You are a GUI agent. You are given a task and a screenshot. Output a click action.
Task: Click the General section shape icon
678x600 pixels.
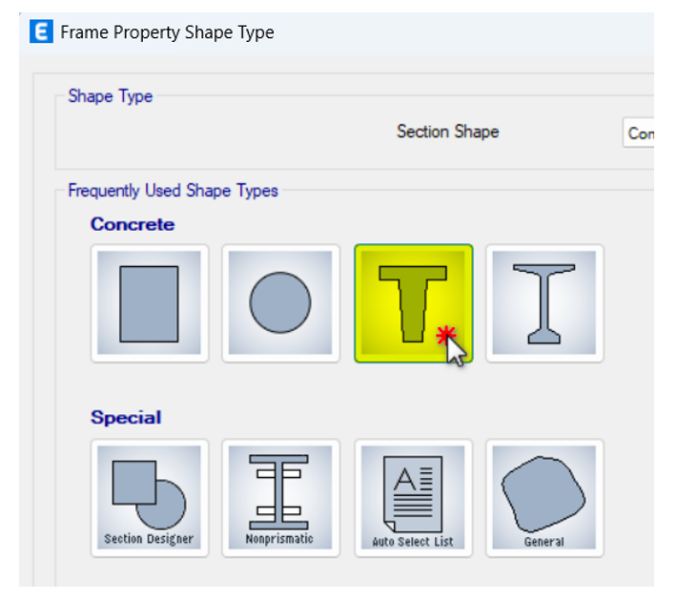[x=544, y=495]
